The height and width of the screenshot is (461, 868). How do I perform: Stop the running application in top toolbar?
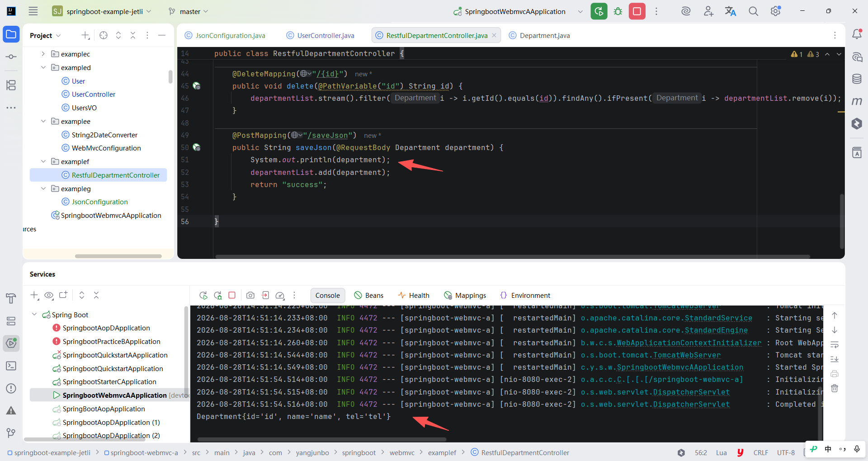pyautogui.click(x=637, y=11)
